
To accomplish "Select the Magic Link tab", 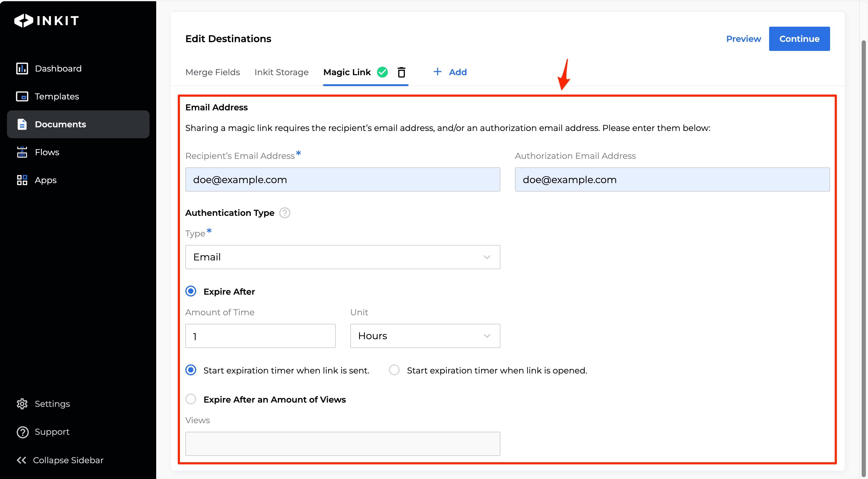I will (x=347, y=72).
